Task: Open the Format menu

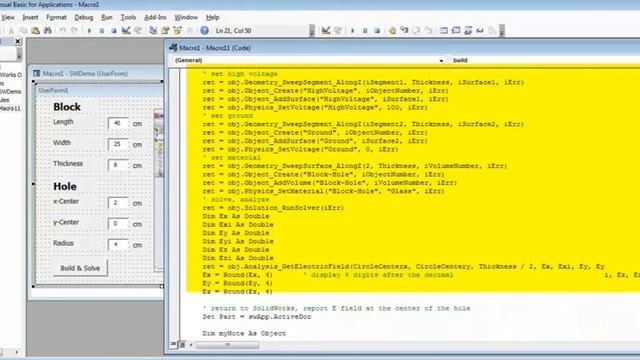Action: (56, 18)
